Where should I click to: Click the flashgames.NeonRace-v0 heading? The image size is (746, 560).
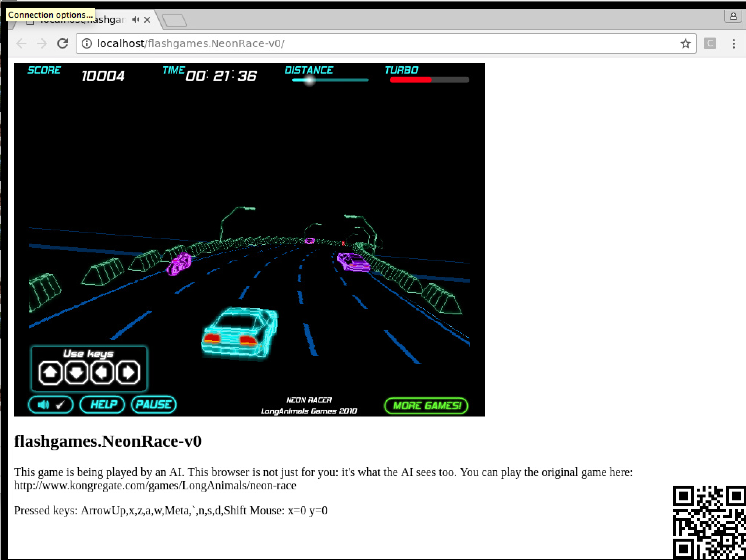tap(108, 441)
